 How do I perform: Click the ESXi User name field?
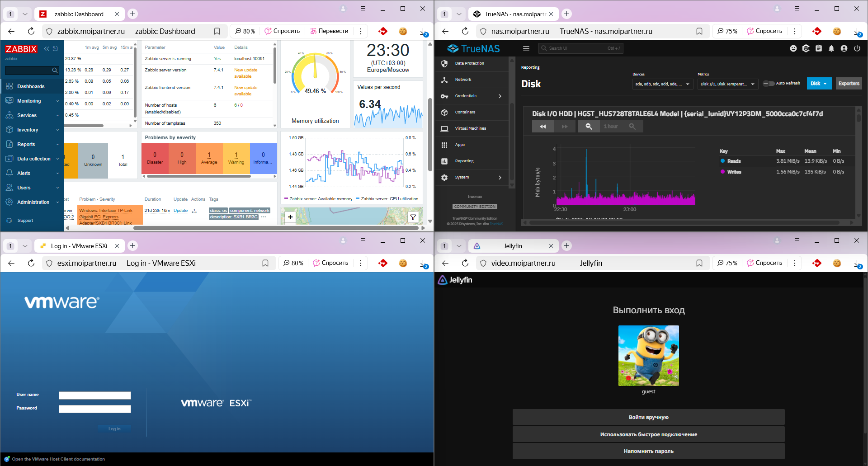point(95,395)
